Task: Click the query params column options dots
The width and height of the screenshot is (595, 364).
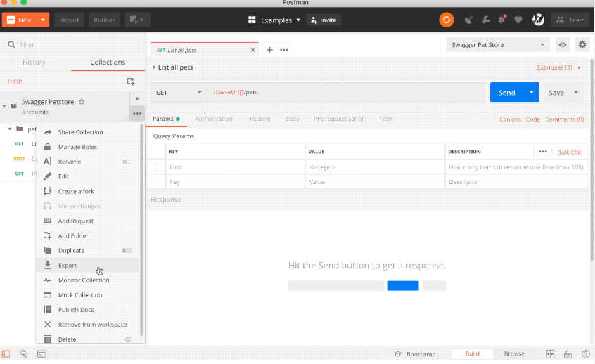Action: (543, 152)
